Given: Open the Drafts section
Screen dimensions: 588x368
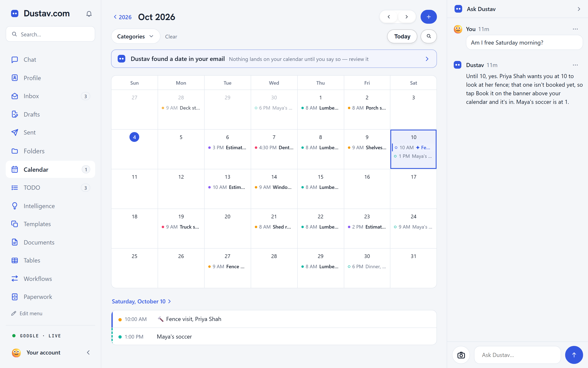Looking at the screenshot, I should tap(50, 114).
